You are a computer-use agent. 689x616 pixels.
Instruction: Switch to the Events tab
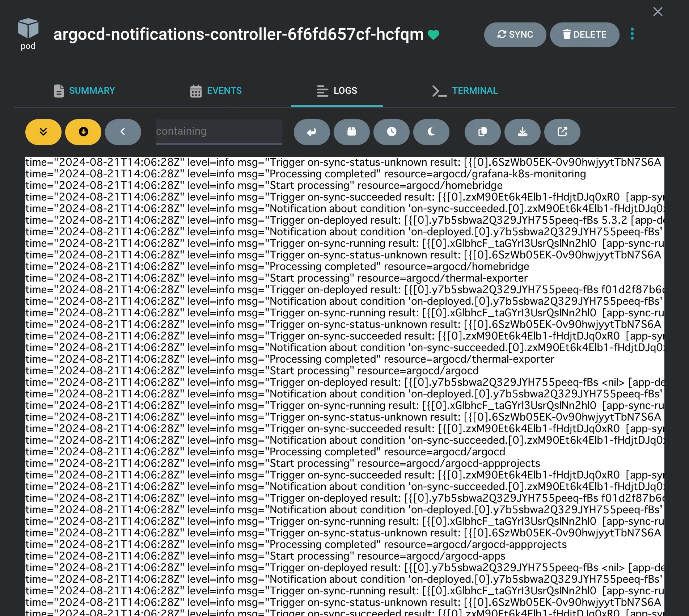(216, 90)
